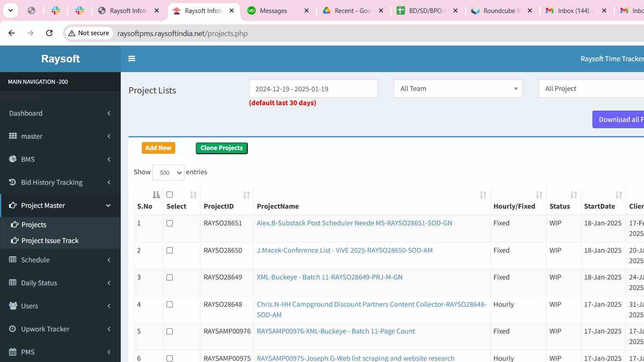Click the Users group icon

click(13, 306)
